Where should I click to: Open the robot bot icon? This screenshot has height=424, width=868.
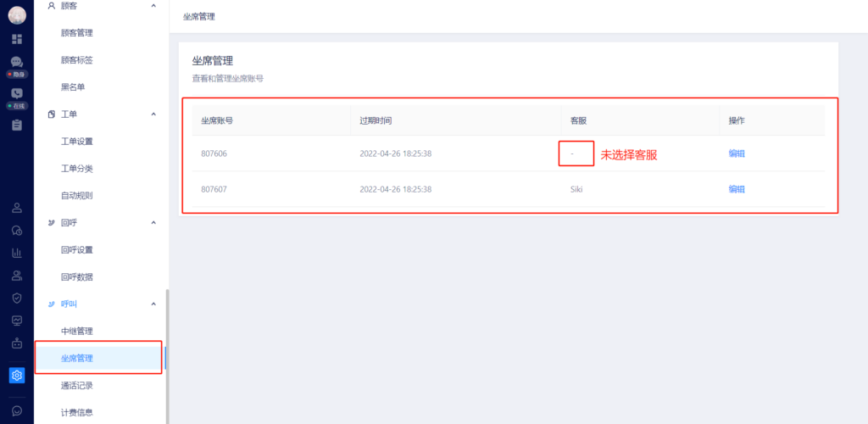[x=17, y=343]
